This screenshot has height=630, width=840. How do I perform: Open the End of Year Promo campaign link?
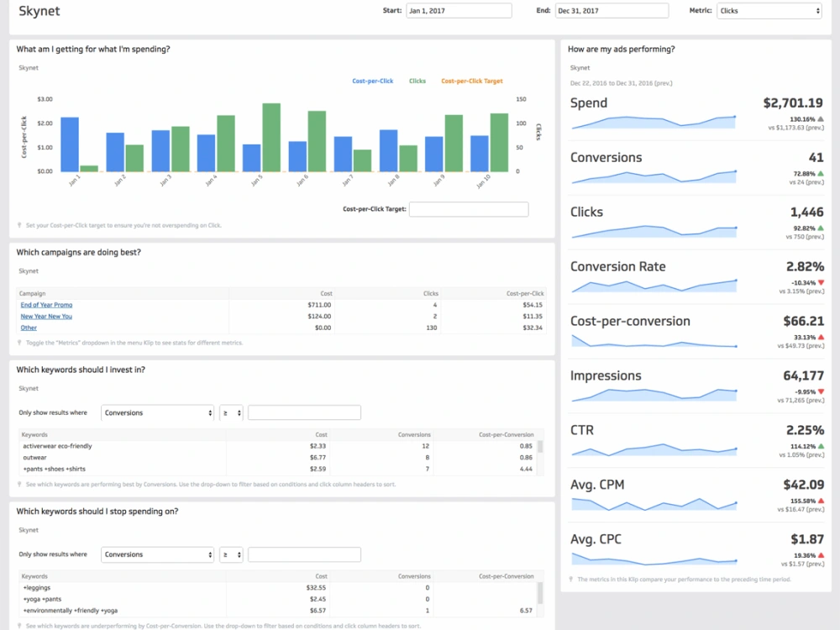tap(46, 305)
